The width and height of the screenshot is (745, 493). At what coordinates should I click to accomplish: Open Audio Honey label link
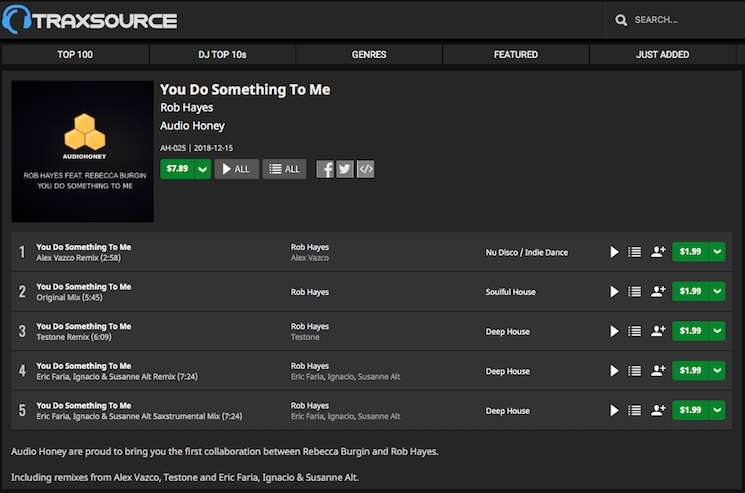coord(192,126)
